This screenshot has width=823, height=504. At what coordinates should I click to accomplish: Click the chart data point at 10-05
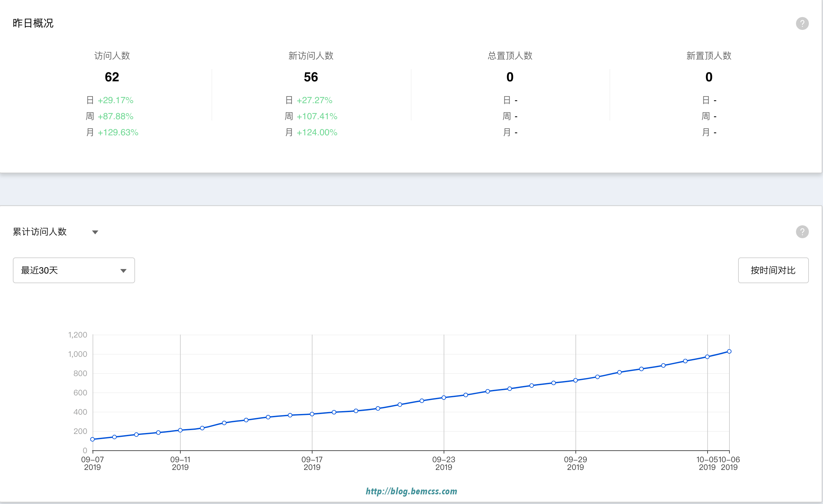[x=707, y=357]
